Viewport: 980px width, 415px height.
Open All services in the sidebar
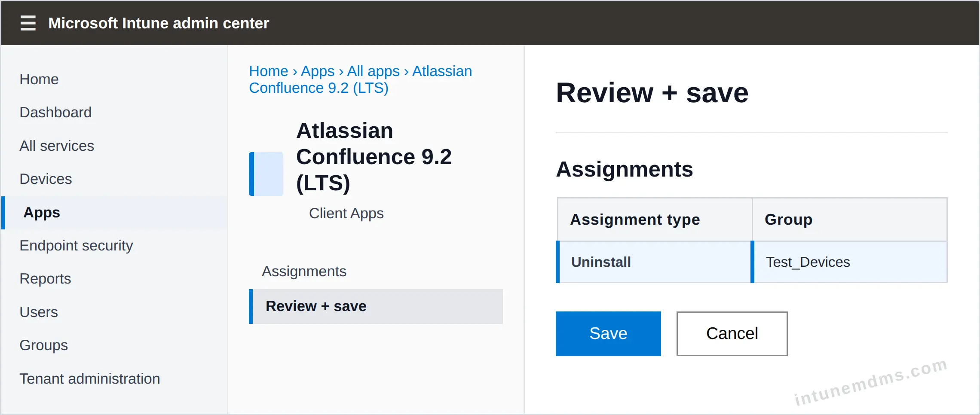57,146
